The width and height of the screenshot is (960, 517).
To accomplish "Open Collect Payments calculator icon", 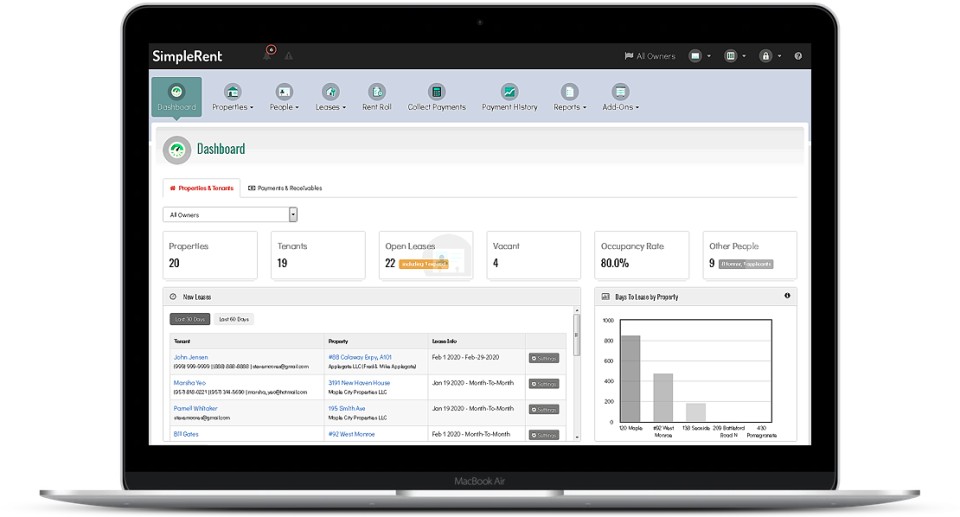I will click(x=437, y=92).
